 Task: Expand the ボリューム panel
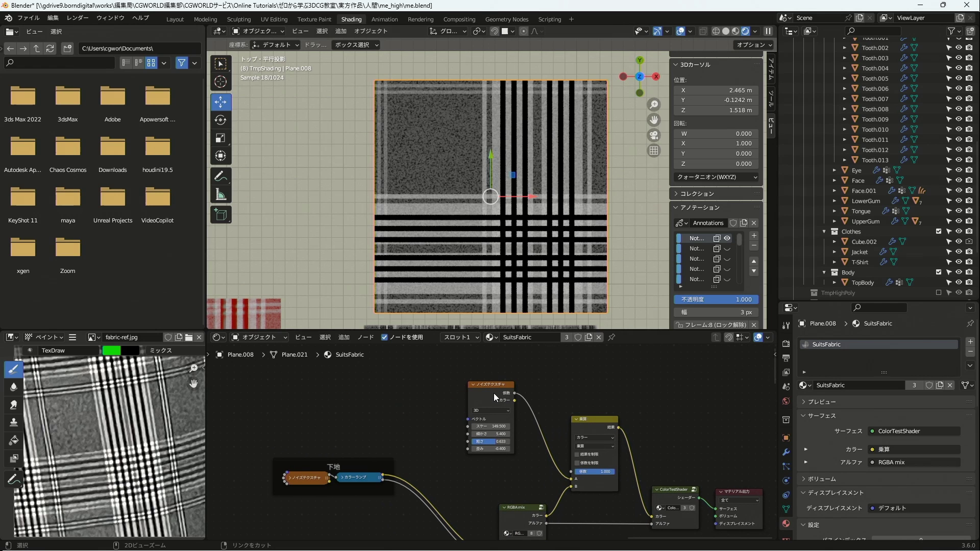click(822, 479)
